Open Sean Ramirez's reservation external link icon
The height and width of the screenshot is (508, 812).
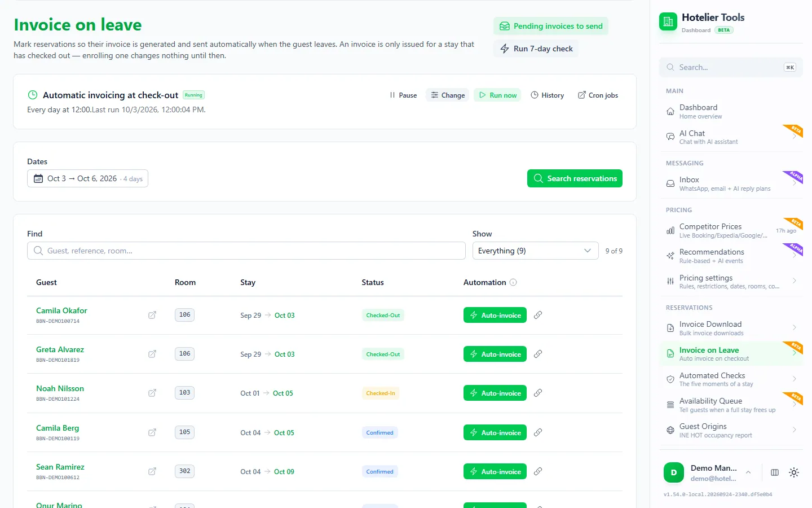pyautogui.click(x=152, y=471)
